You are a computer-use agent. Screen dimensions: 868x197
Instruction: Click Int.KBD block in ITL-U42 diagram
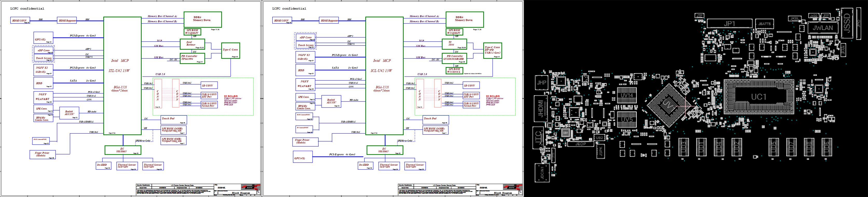click(x=104, y=166)
